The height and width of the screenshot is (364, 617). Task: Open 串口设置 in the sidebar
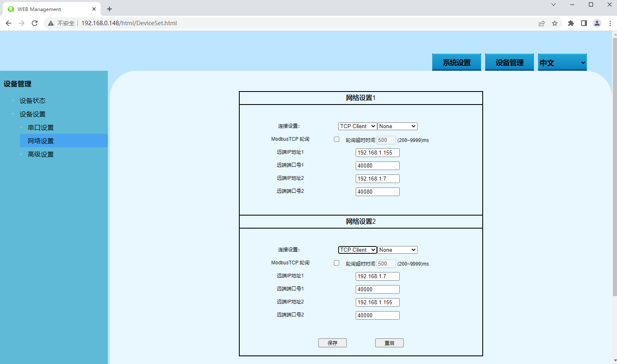(x=41, y=128)
